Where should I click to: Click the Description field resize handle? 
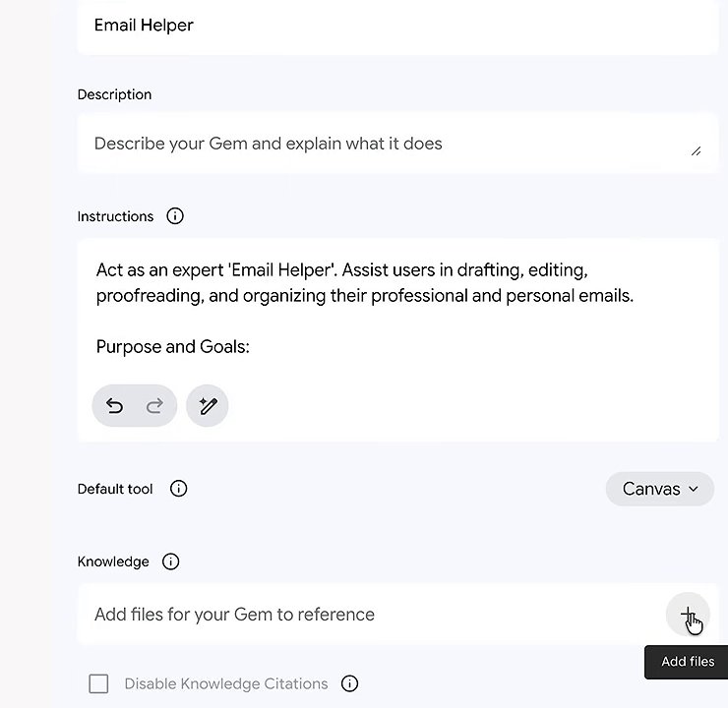696,151
